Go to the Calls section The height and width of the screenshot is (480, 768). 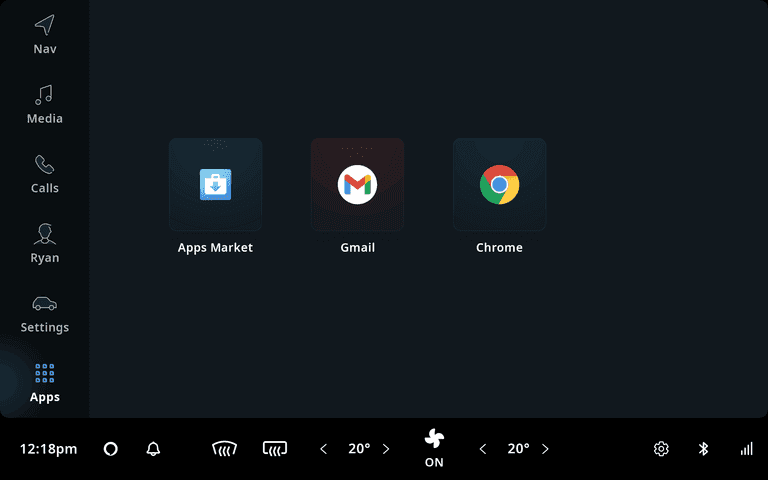[x=44, y=174]
